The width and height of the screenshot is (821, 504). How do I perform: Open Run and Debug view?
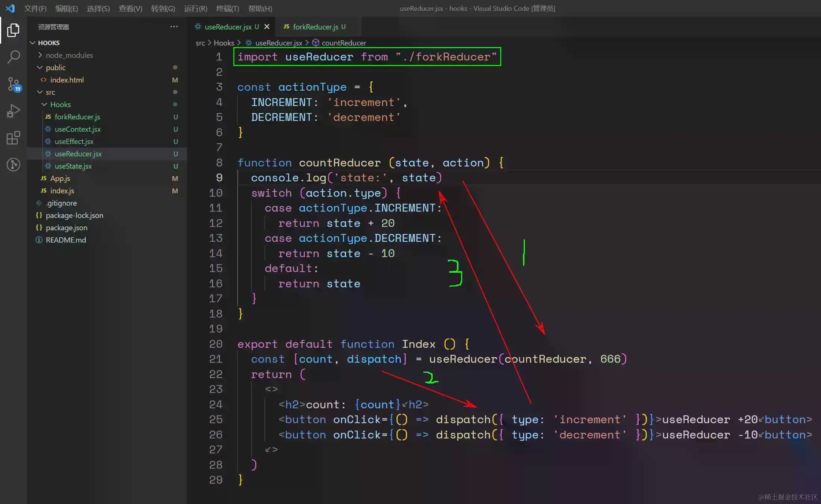coord(13,111)
